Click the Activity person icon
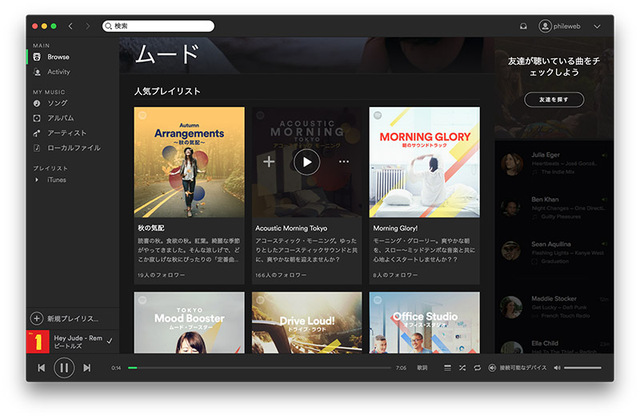Viewport: 640px width, 419px height. pos(37,72)
